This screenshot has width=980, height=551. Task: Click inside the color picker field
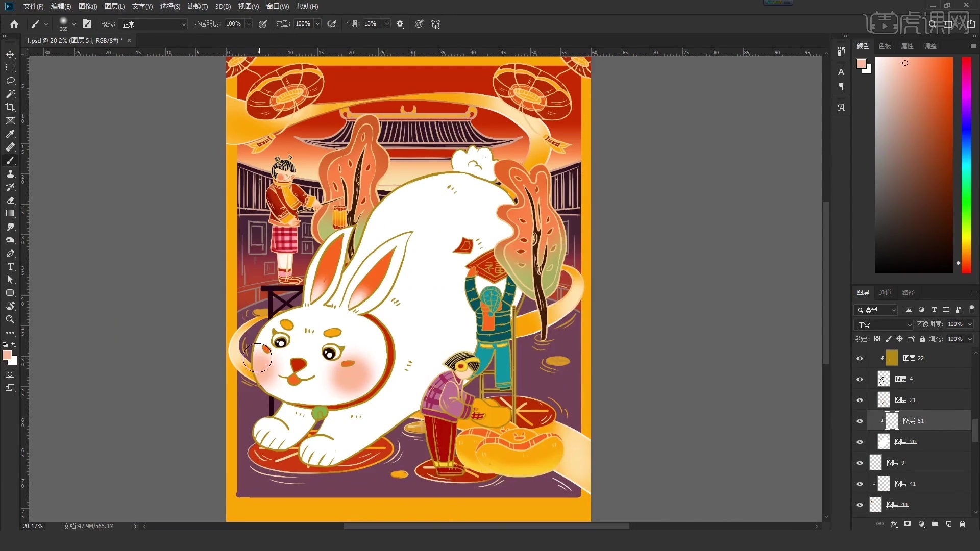[914, 165]
